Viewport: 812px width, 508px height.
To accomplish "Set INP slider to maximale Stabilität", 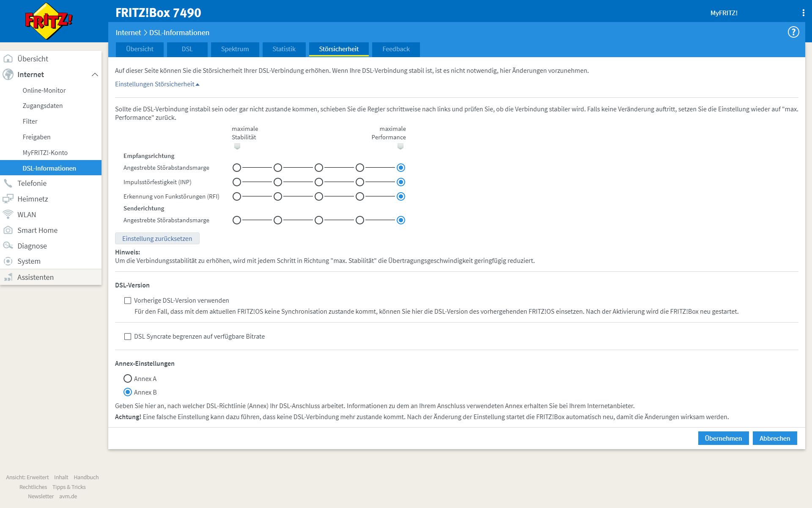I will click(x=237, y=182).
